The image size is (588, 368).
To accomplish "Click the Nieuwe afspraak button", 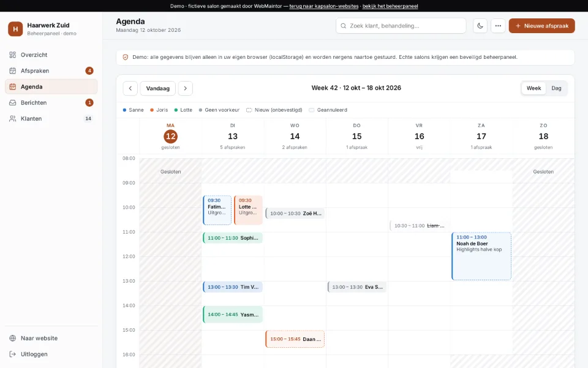I will click(x=541, y=26).
